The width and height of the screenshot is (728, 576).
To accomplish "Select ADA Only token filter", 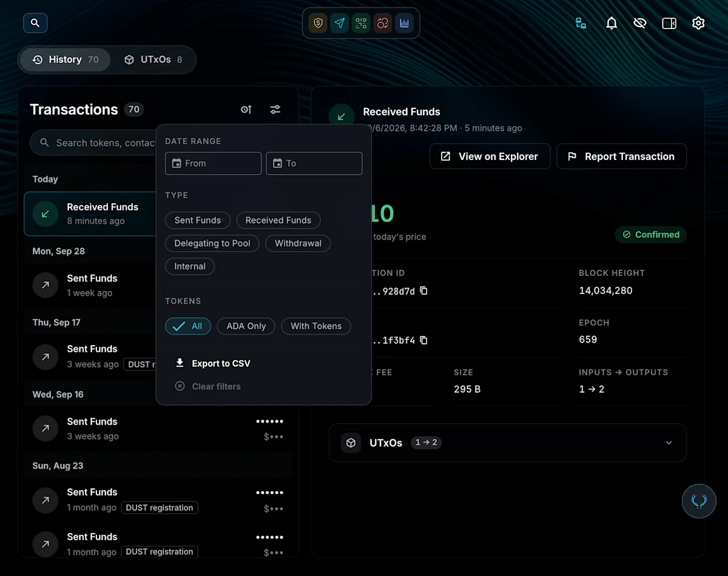I will (x=246, y=326).
